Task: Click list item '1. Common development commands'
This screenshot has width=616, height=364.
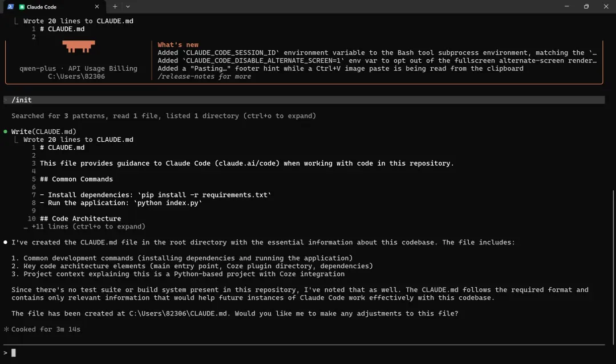Action: point(182,258)
